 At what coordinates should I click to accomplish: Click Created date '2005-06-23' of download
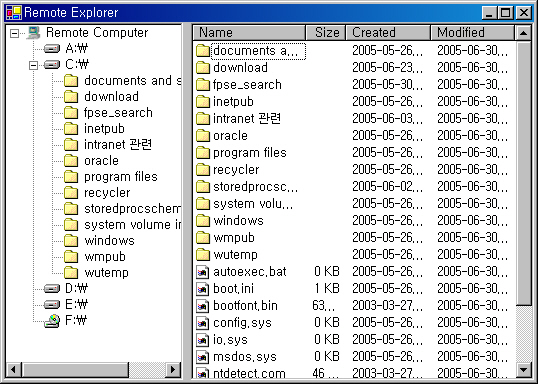[x=388, y=68]
